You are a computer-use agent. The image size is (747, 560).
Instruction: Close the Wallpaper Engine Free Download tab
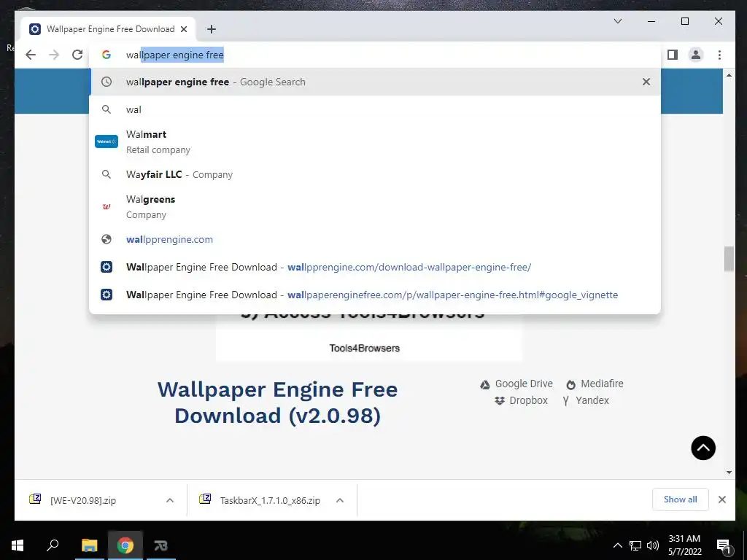(x=184, y=29)
